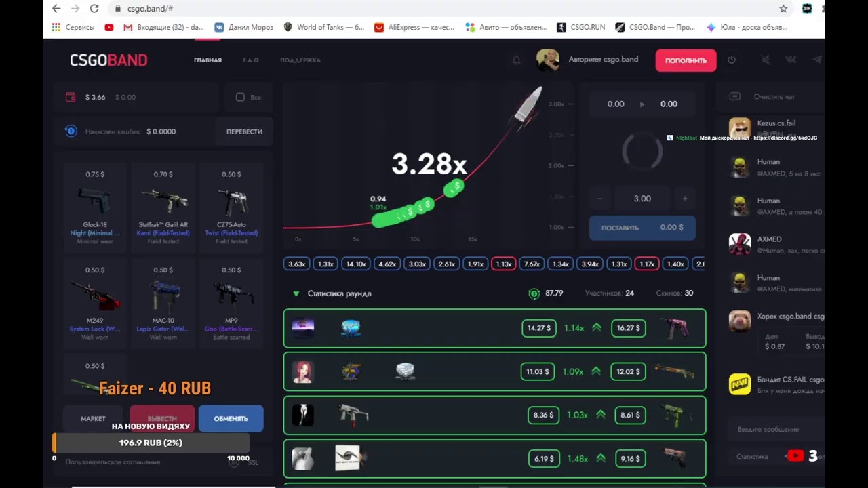View the 8.36 $ bettor's avatar
Image resolution: width=868 pixels, height=488 pixels.
[x=302, y=415]
